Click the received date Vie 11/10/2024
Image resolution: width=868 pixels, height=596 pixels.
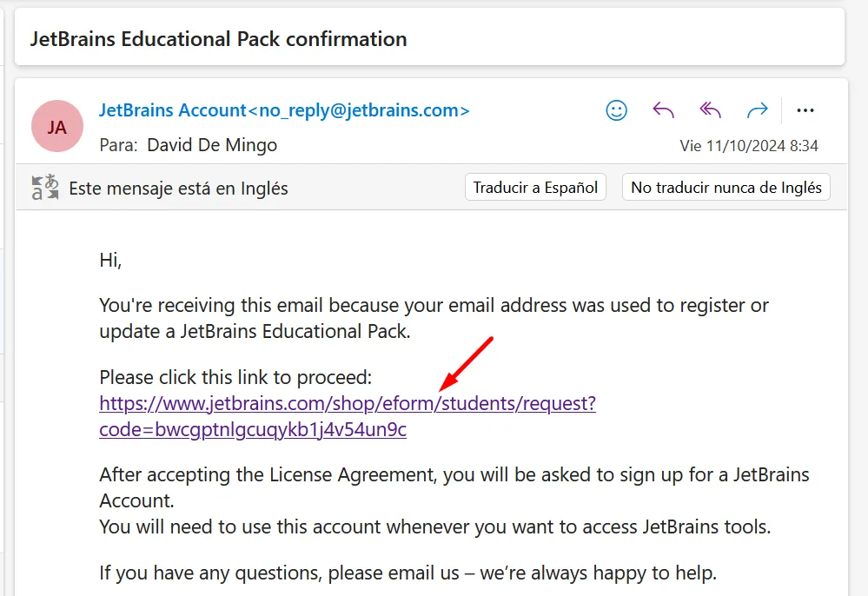748,146
